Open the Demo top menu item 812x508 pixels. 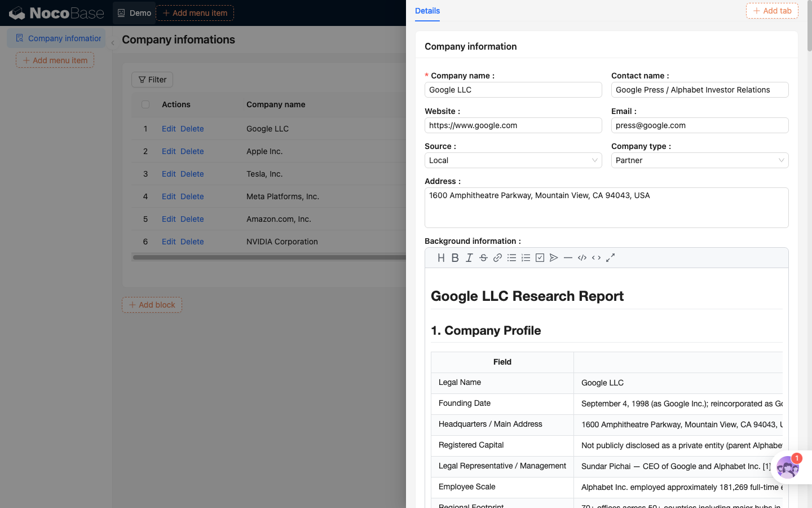coord(134,13)
